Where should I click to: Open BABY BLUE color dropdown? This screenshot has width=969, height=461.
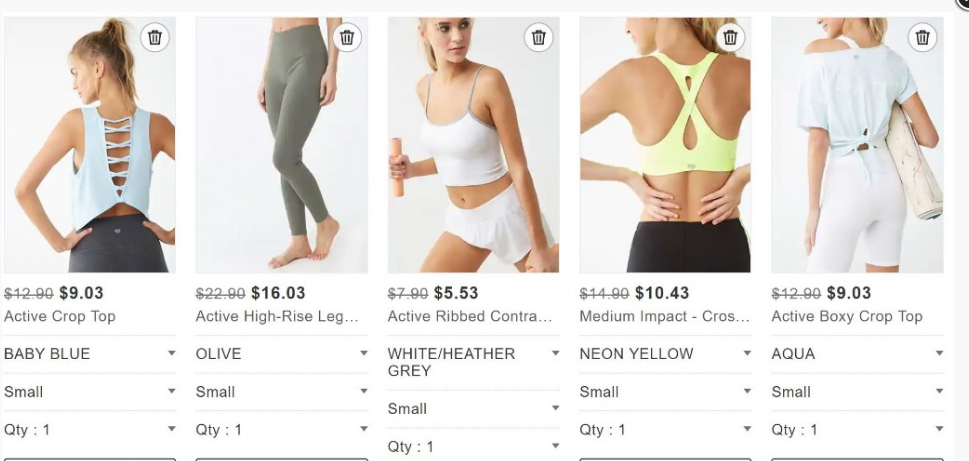coord(90,354)
